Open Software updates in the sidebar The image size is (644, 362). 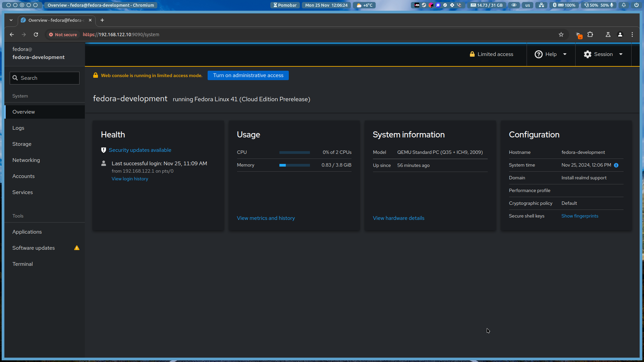tap(45, 248)
